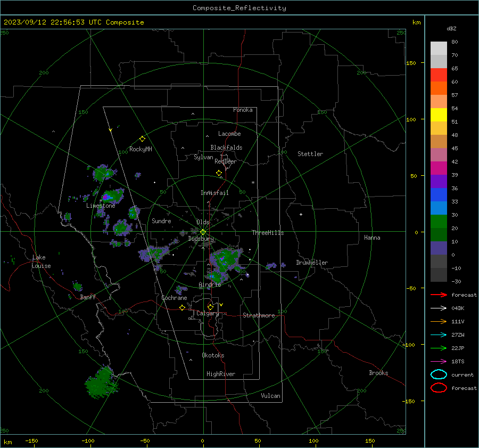The width and height of the screenshot is (479, 448).
Task: Click the RockyMH label
Action: (141, 149)
